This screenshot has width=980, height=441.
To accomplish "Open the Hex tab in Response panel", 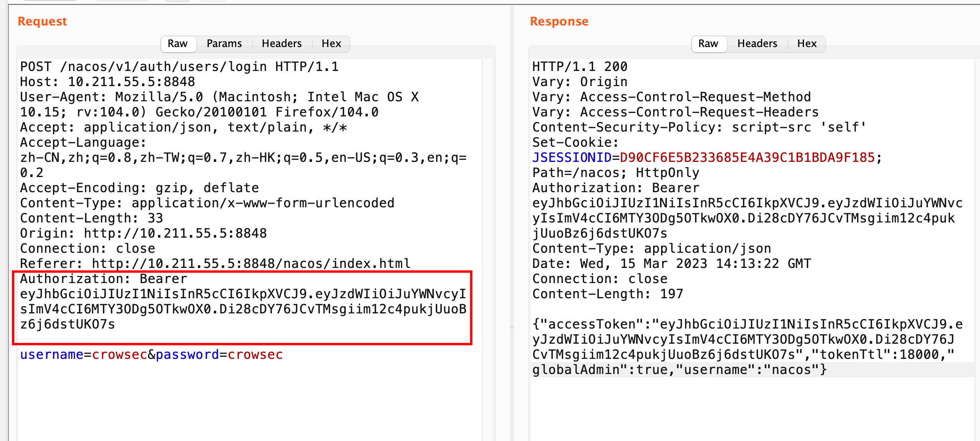I will point(807,43).
